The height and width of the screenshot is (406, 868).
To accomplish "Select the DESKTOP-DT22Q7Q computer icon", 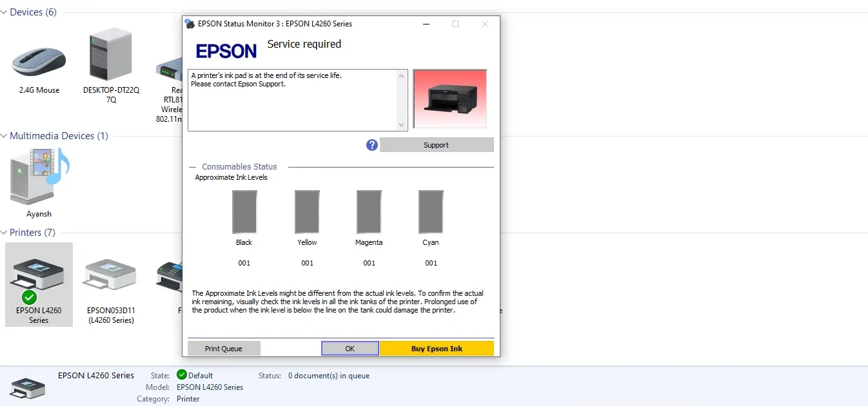I will [111, 55].
